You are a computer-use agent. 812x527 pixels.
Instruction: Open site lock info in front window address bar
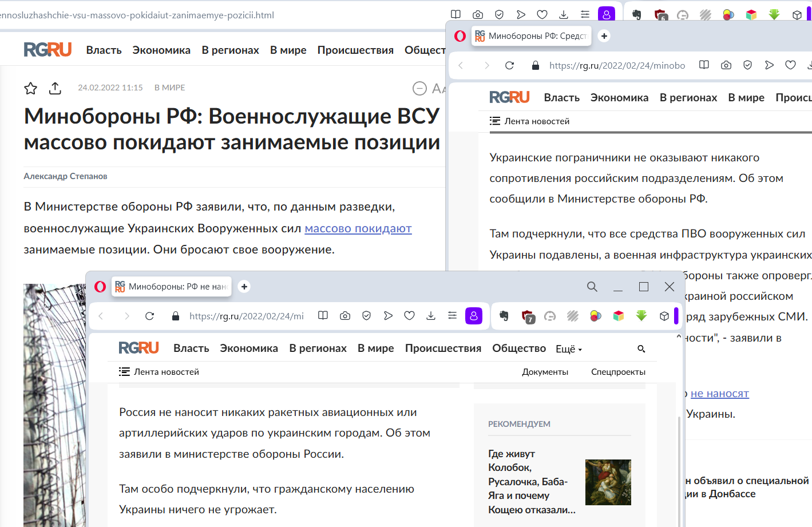click(176, 316)
